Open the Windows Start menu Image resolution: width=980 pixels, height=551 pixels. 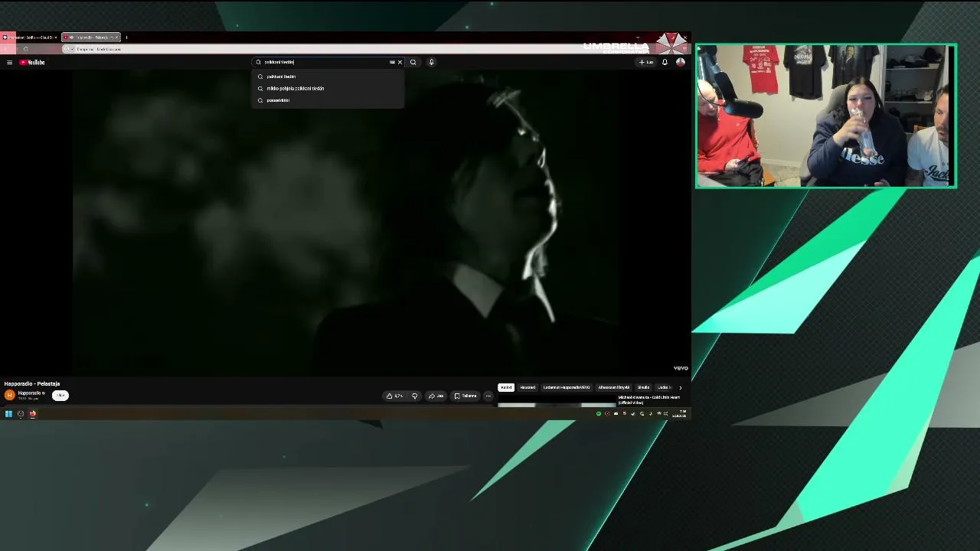click(8, 414)
